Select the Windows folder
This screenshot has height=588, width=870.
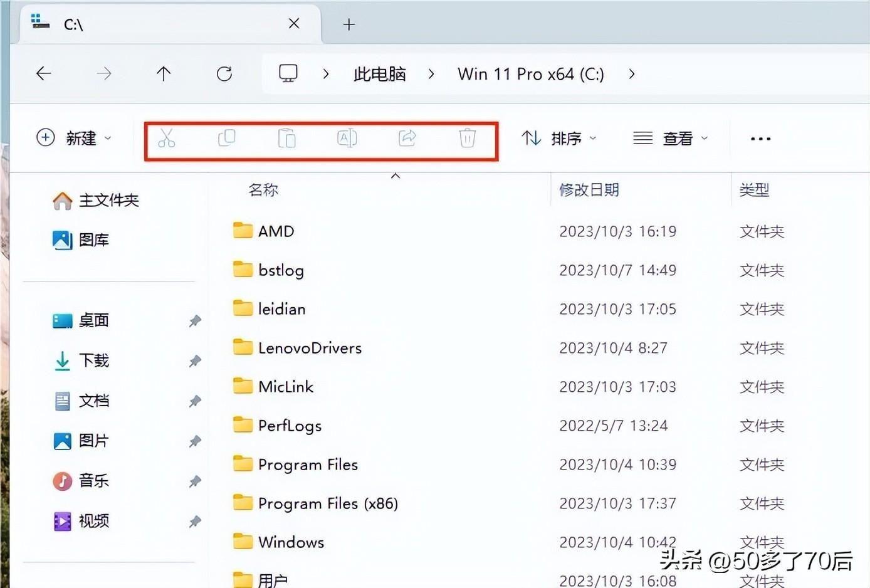coord(278,542)
